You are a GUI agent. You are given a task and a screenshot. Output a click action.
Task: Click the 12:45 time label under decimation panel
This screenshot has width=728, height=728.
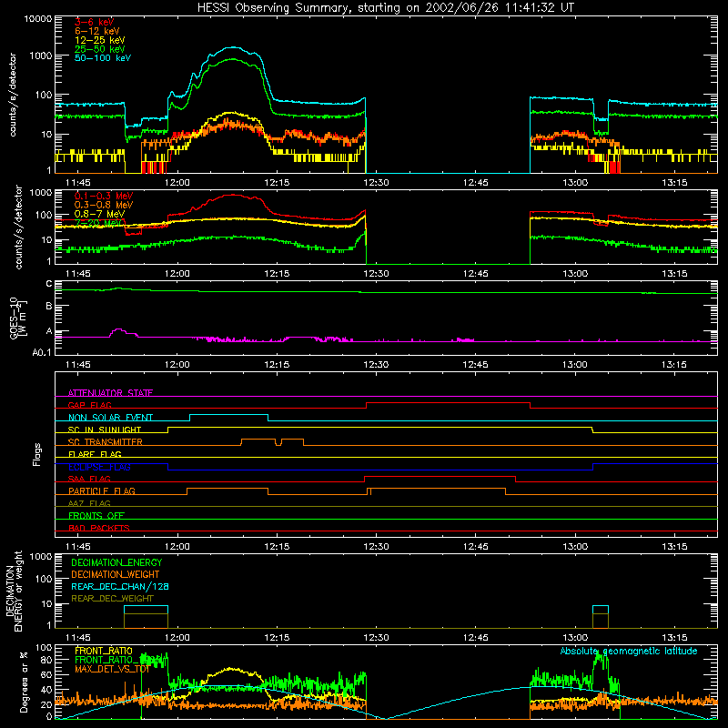pyautogui.click(x=475, y=638)
